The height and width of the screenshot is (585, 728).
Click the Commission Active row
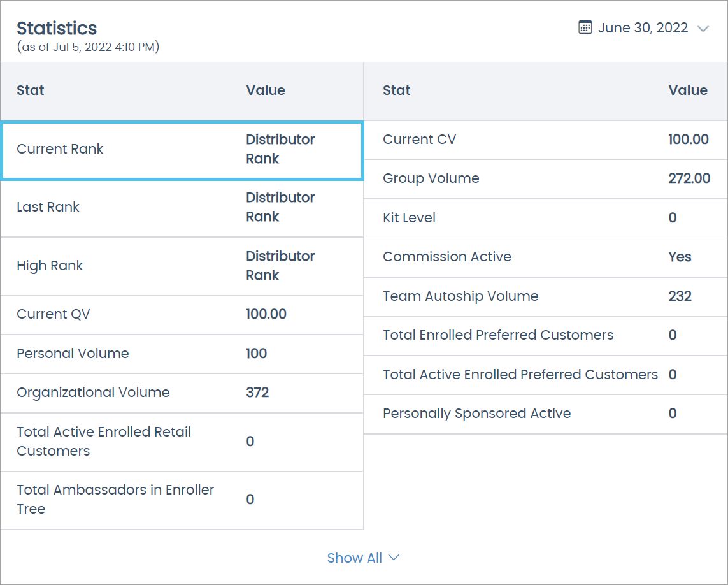tap(545, 257)
